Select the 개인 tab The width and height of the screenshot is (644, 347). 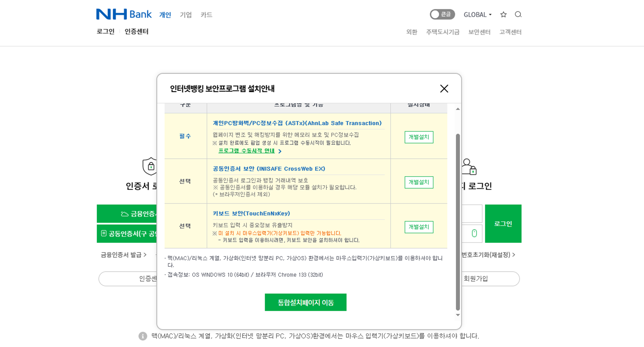[x=165, y=15]
